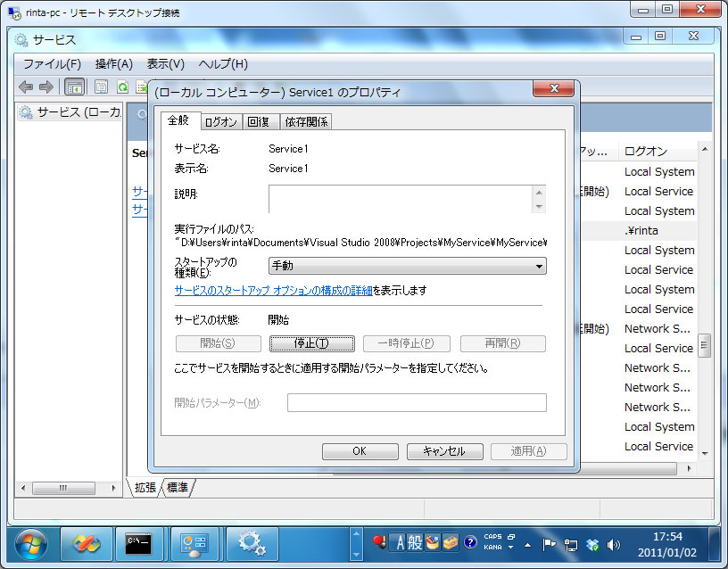
Task: Refresh the services list using the toolbar icon
Action: pos(122,87)
